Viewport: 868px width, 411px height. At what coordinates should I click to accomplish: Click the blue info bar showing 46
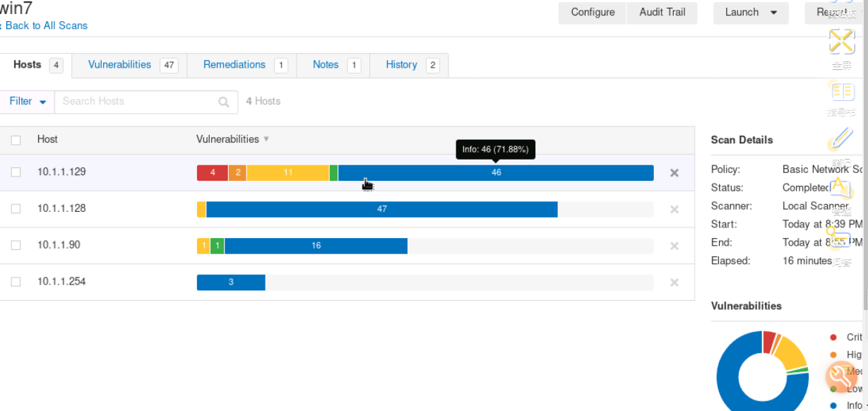click(x=496, y=173)
